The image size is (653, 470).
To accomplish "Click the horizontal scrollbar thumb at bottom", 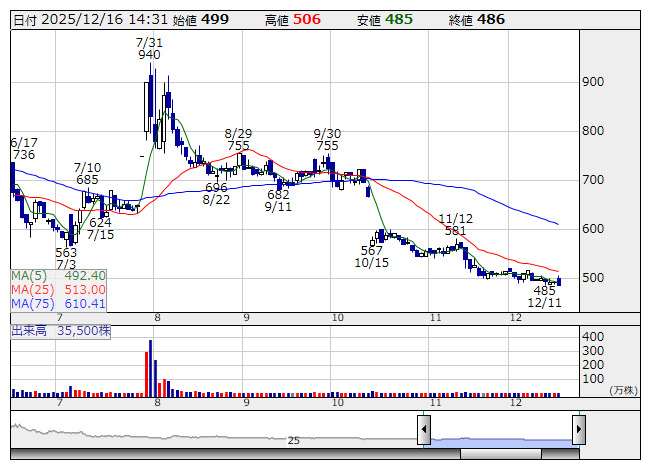I will tap(500, 456).
